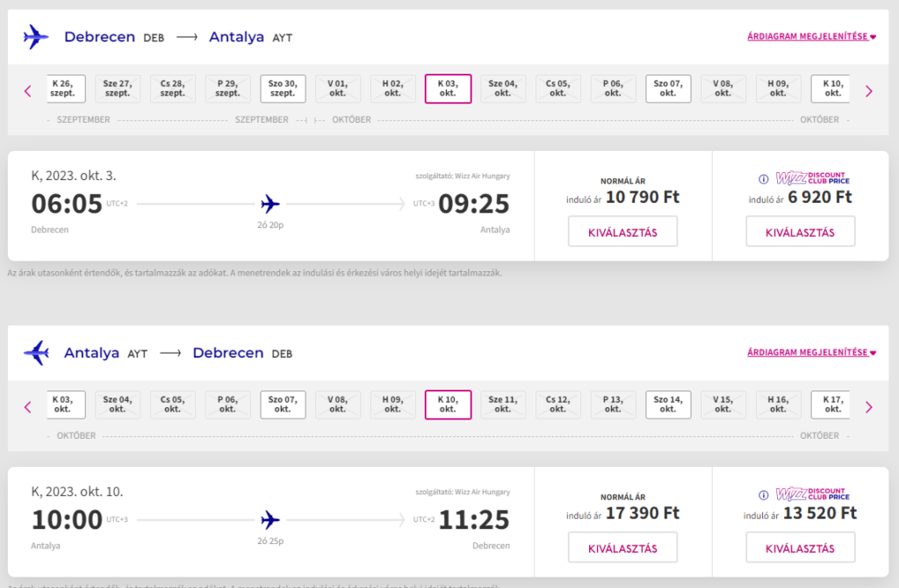Image resolution: width=899 pixels, height=588 pixels.
Task: Choose return date Szo 14, okt.
Action: point(668,405)
